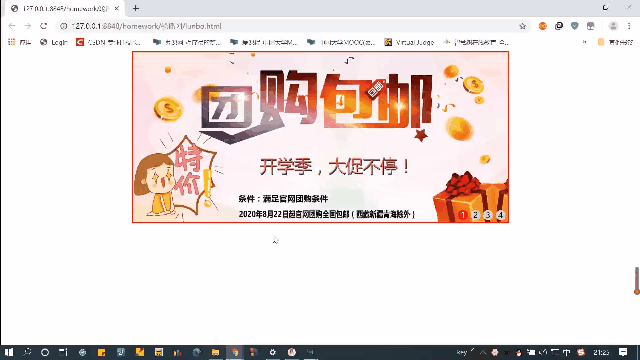640x360 pixels.
Task: Open Task View on the taskbar
Action: tap(63, 352)
